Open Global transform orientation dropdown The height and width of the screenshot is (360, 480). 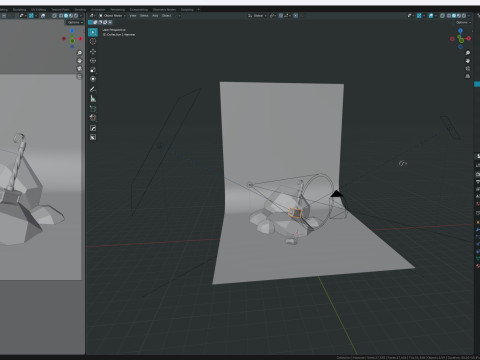257,16
